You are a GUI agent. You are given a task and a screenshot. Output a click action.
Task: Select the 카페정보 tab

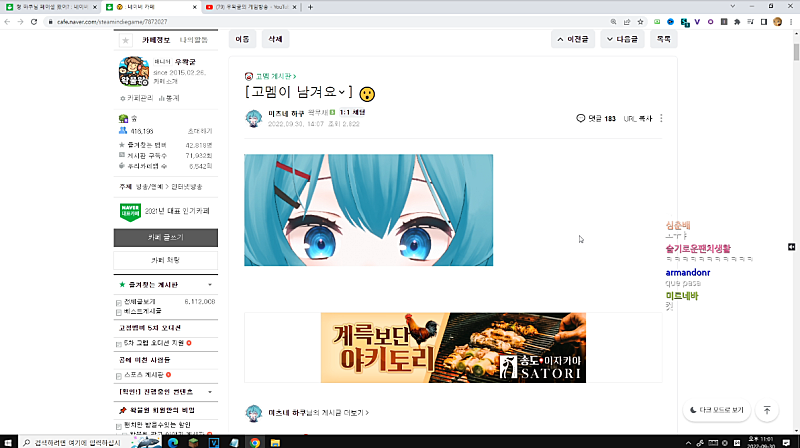[x=156, y=40]
